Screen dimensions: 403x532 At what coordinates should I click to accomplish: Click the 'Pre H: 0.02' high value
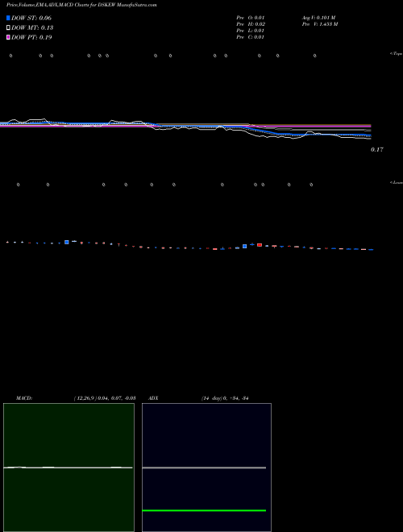pyautogui.click(x=251, y=24)
